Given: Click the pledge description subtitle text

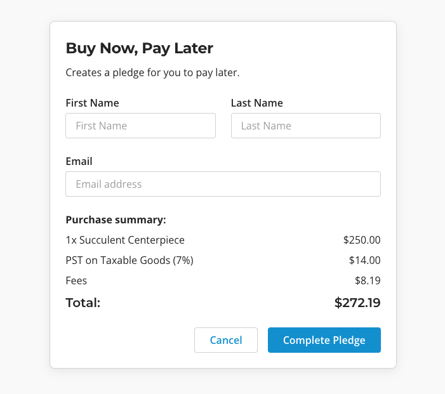Looking at the screenshot, I should [153, 73].
